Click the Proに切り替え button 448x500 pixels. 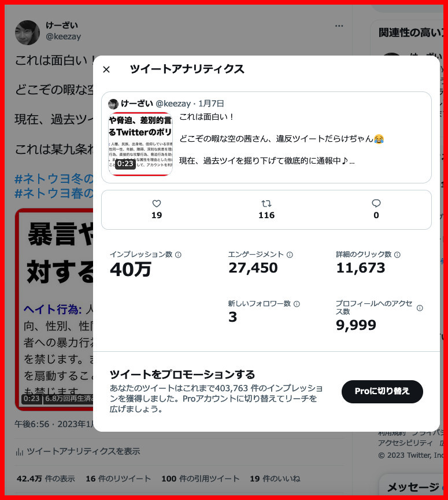tap(382, 391)
